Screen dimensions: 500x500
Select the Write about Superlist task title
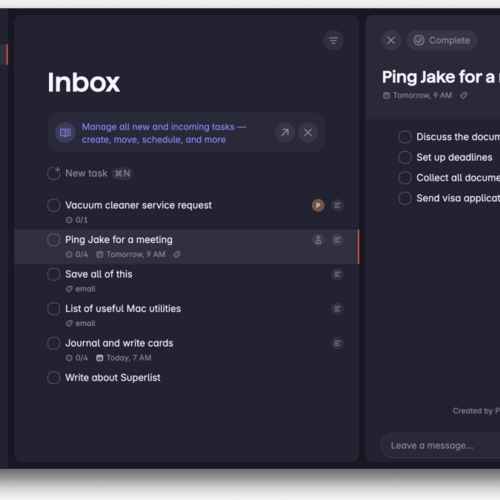(x=113, y=378)
